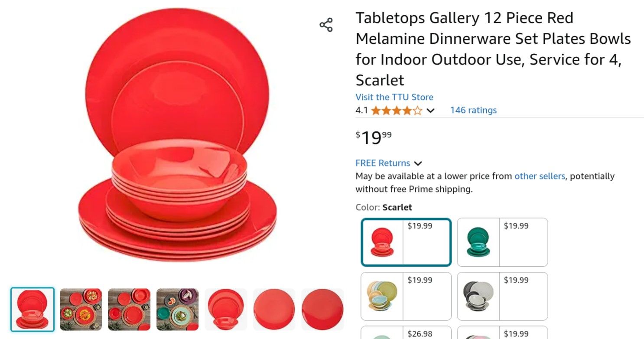
Task: Click the star rating icons
Action: point(397,111)
